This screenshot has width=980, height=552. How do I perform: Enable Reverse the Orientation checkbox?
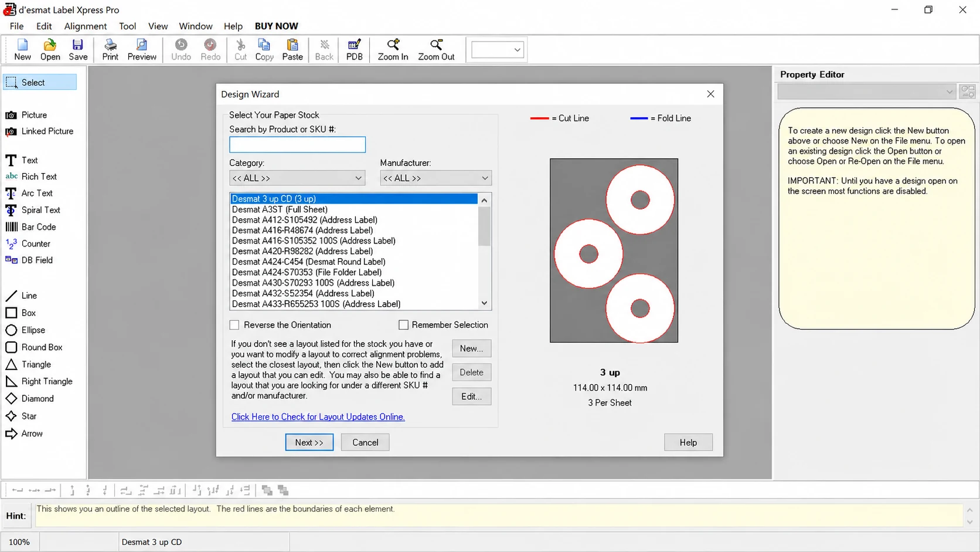pyautogui.click(x=234, y=325)
